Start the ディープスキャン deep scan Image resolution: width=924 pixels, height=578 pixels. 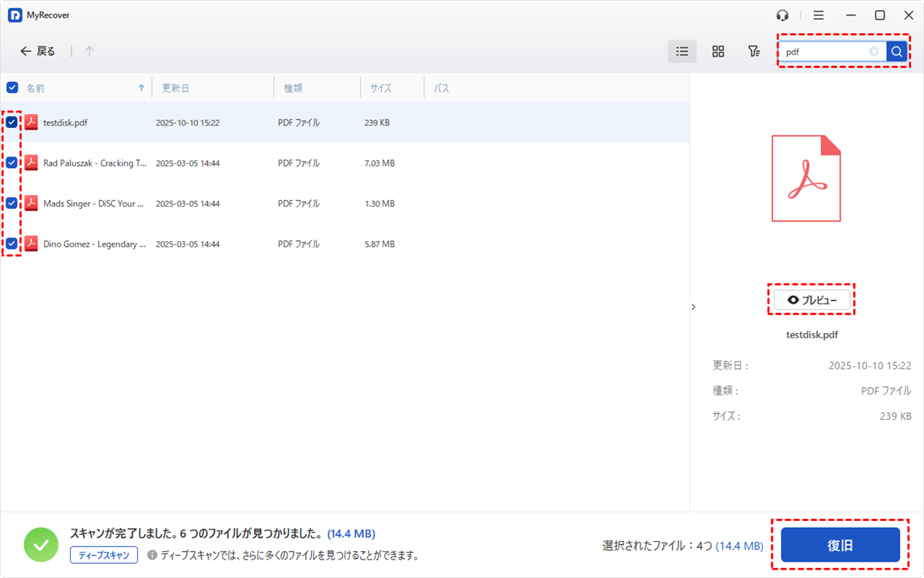104,555
